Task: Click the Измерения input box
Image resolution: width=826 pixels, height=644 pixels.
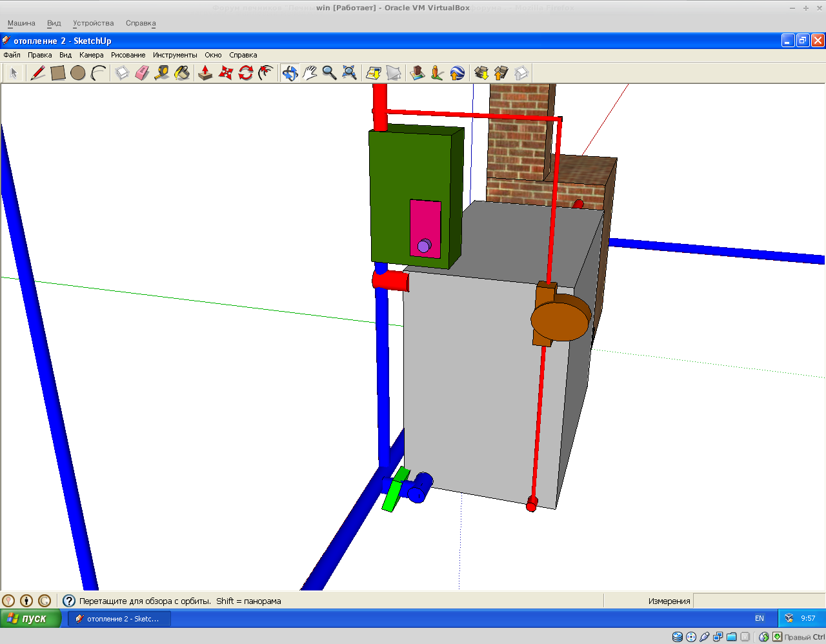Action: coord(758,601)
